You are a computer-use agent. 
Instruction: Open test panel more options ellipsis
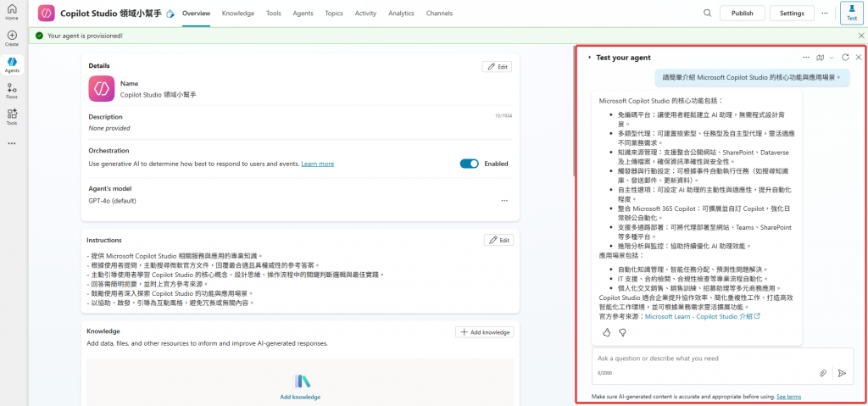806,57
